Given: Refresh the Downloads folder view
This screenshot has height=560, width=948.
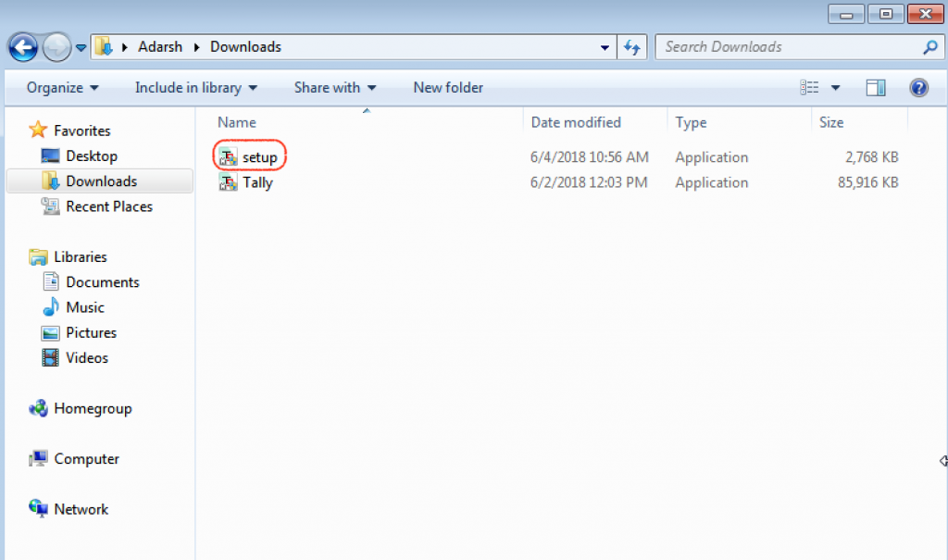Looking at the screenshot, I should (x=630, y=46).
